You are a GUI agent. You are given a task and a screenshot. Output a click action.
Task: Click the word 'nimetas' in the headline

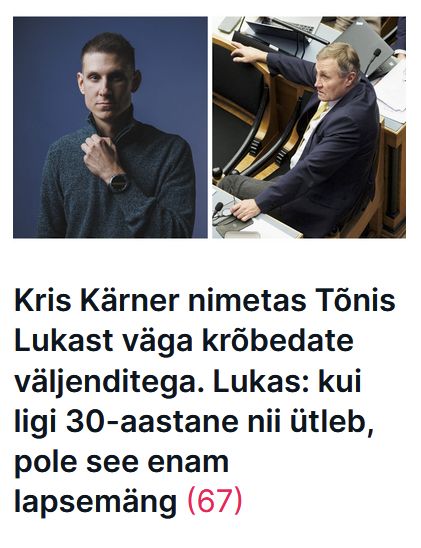click(x=247, y=300)
